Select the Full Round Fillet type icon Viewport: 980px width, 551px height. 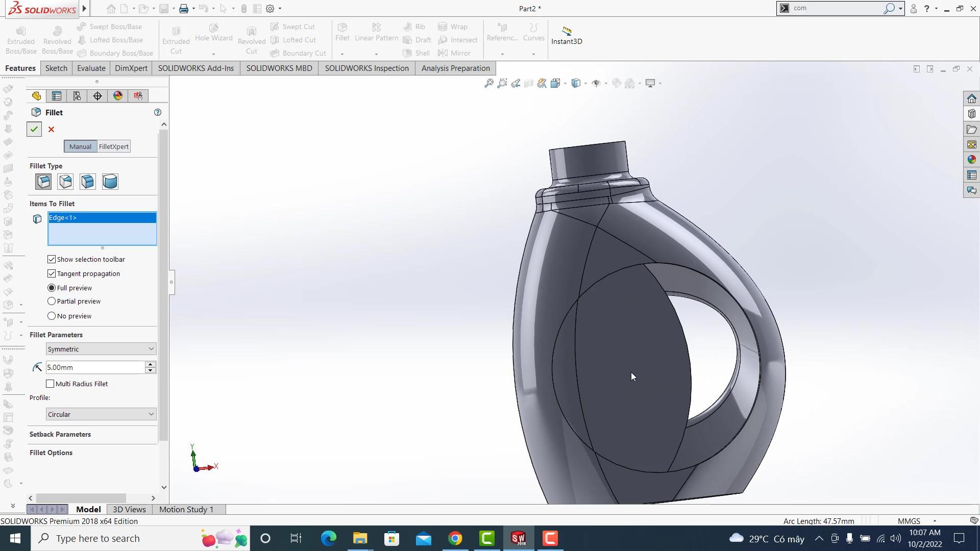pos(110,182)
